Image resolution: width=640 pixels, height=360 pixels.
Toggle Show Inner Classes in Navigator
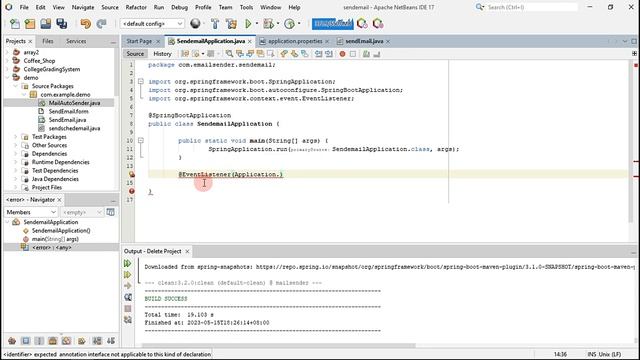[x=67, y=341]
